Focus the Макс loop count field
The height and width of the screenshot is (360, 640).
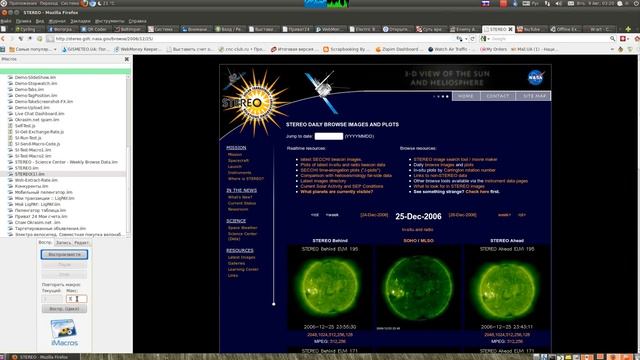tap(76, 299)
